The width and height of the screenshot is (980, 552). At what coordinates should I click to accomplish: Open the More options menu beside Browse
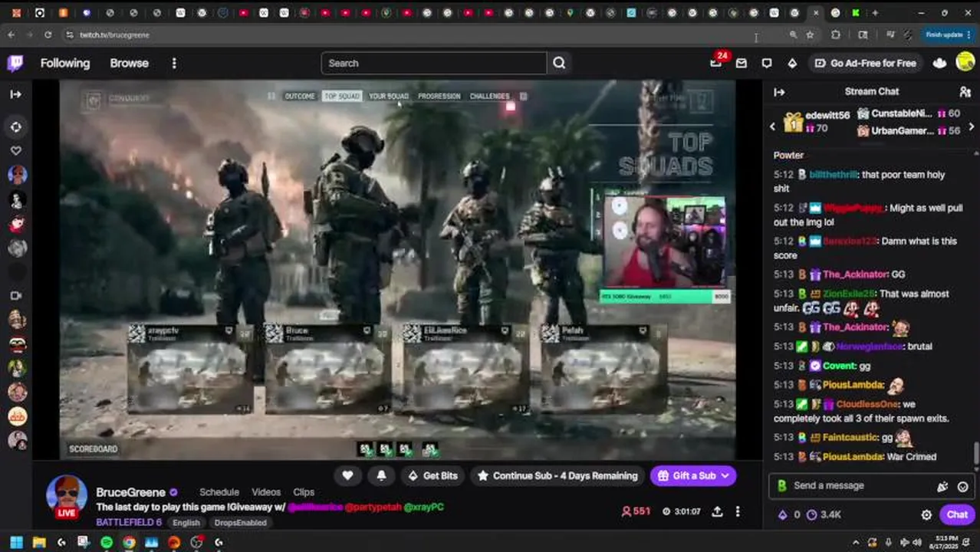pos(174,63)
